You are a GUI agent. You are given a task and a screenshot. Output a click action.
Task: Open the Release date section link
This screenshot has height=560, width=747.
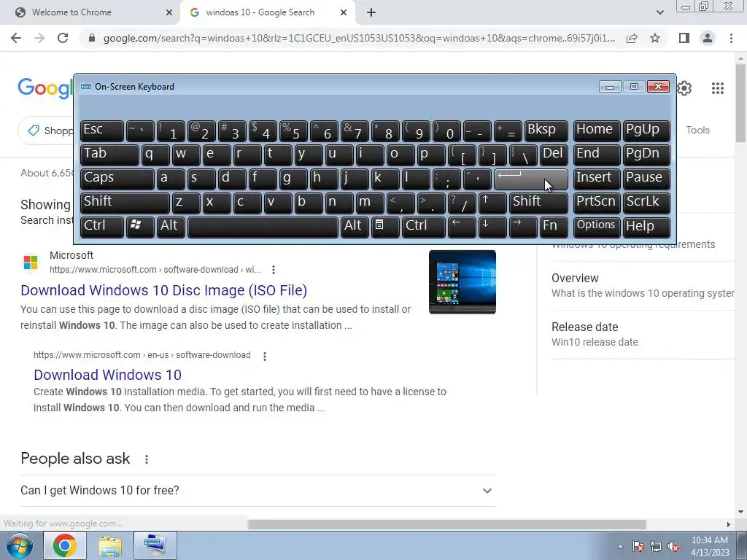tap(584, 327)
